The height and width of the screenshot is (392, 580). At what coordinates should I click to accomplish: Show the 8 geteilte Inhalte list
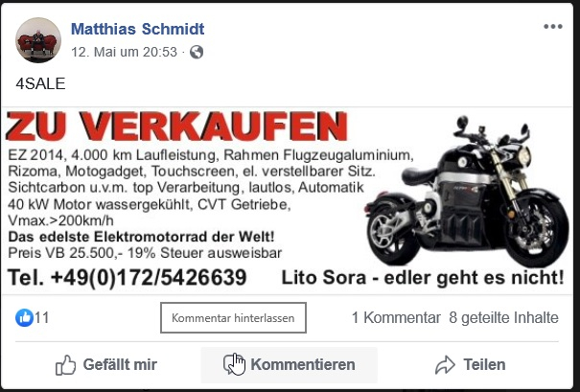click(x=504, y=317)
